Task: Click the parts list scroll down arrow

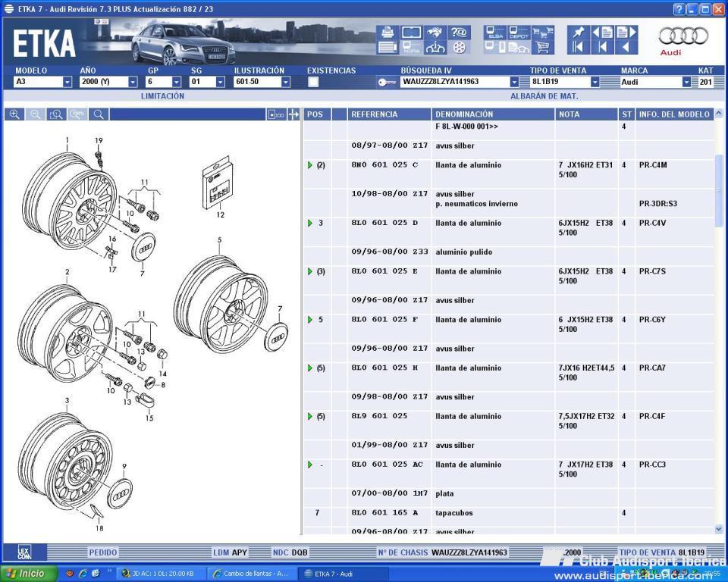Action: click(x=719, y=529)
